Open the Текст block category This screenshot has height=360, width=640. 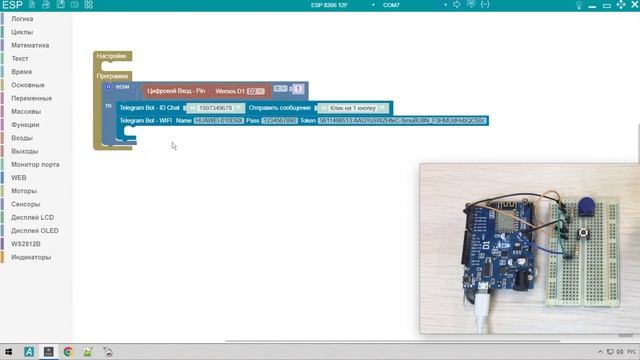pos(20,58)
